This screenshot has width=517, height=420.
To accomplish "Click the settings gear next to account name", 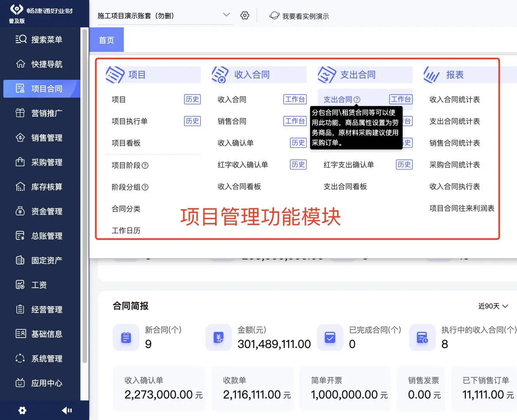I will (x=244, y=15).
